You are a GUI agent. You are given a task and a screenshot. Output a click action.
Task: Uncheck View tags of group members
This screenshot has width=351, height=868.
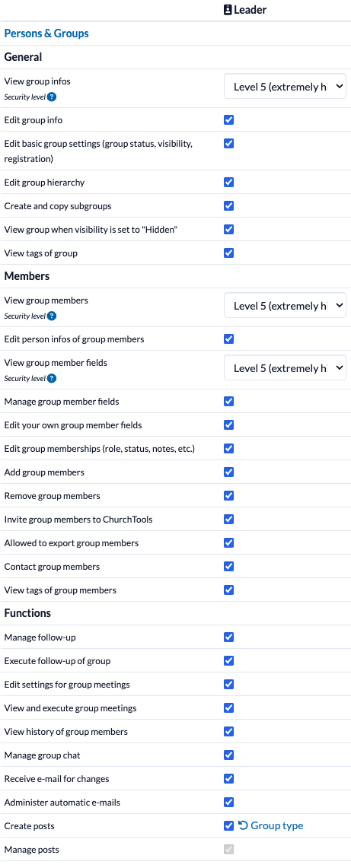point(228,590)
